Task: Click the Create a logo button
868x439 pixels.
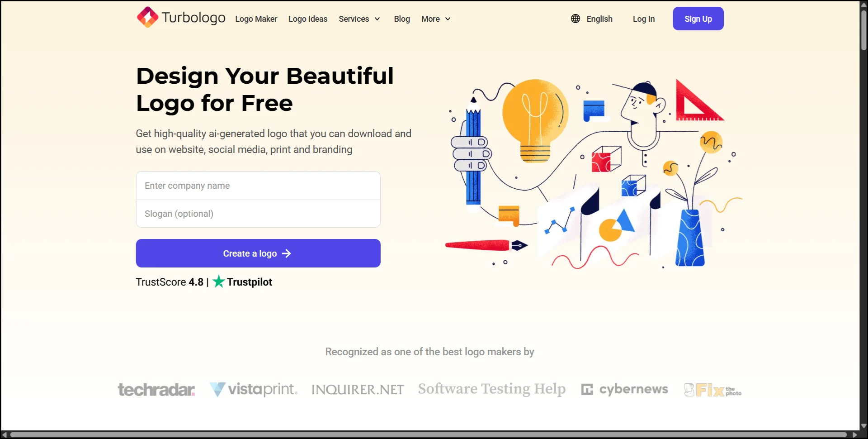Action: [258, 253]
